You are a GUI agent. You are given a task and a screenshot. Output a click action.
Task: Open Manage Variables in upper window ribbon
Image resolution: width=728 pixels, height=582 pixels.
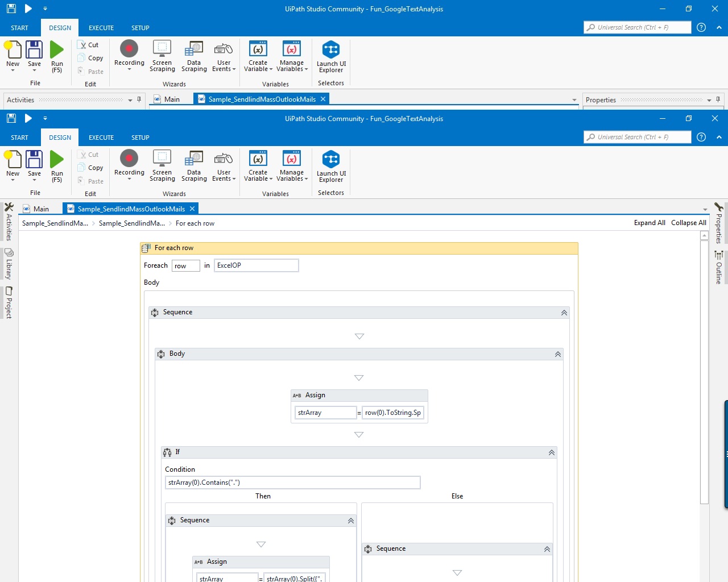click(292, 56)
